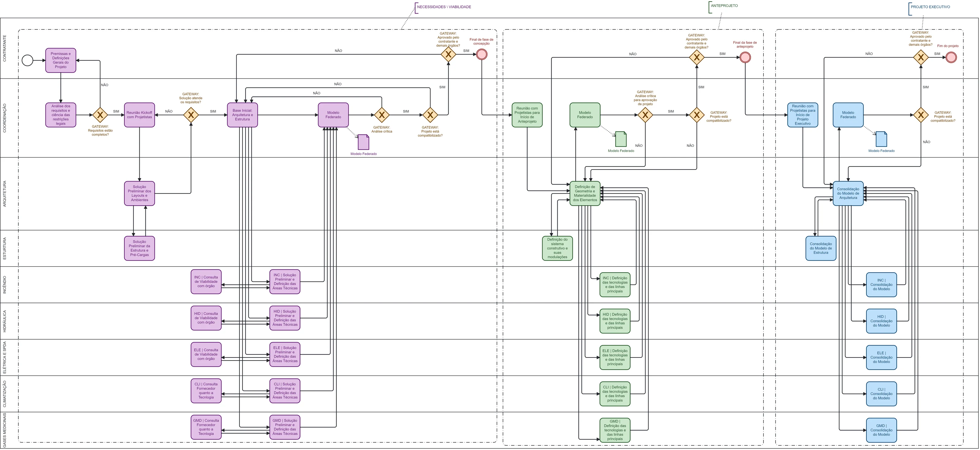Click 'Definição de Geometria e Materialidade dos Elementos' task

(x=585, y=193)
